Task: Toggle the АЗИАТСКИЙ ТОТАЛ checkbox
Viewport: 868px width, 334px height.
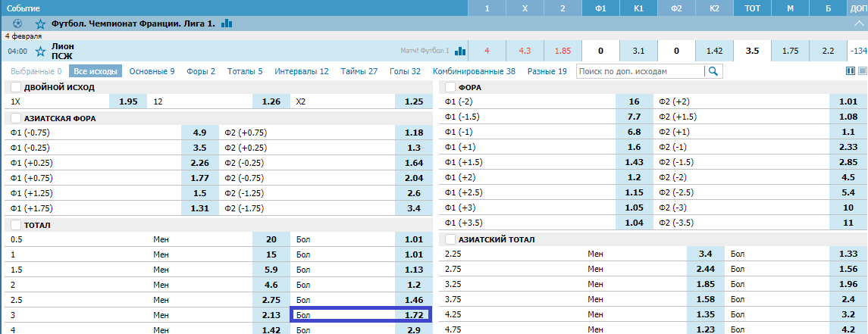Action: (450, 239)
